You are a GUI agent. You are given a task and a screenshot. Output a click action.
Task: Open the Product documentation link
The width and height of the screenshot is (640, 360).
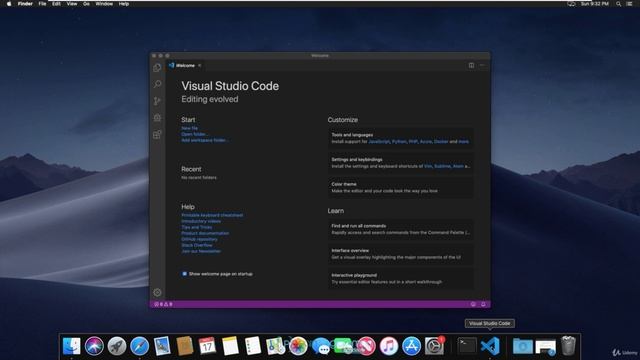point(205,233)
